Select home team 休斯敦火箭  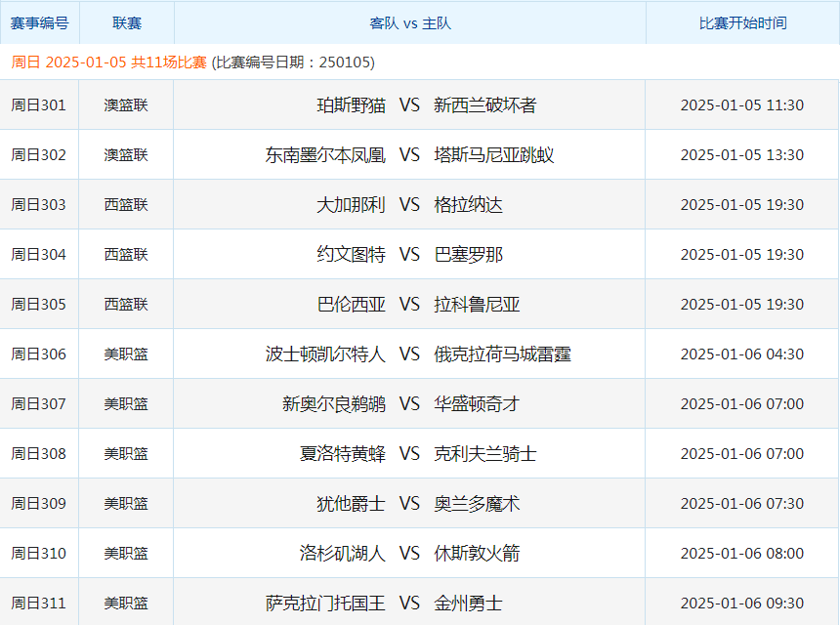click(x=477, y=554)
